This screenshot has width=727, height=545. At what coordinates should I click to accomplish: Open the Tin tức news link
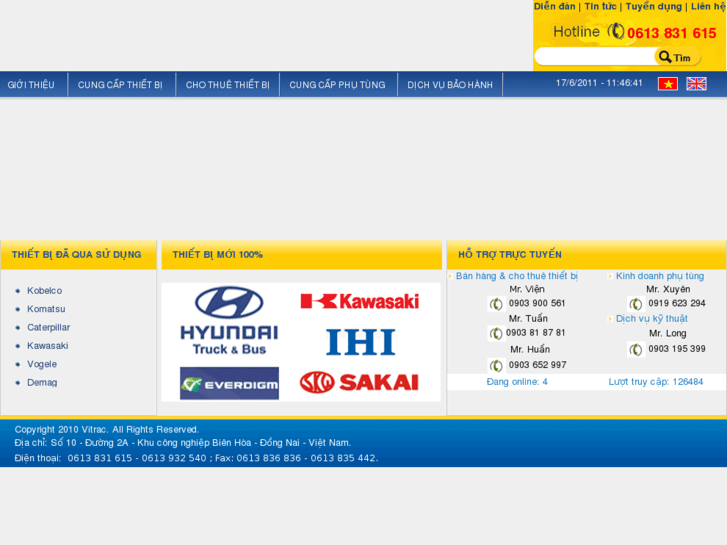tap(600, 6)
